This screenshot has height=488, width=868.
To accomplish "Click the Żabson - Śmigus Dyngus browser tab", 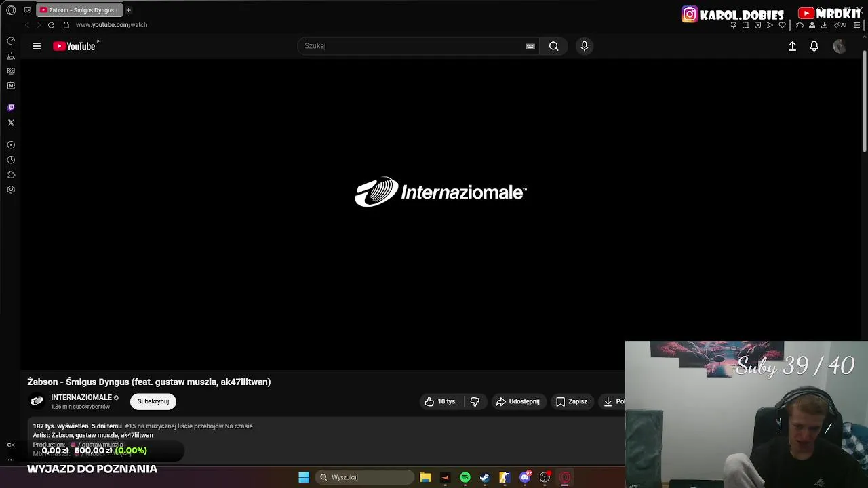I will (80, 10).
